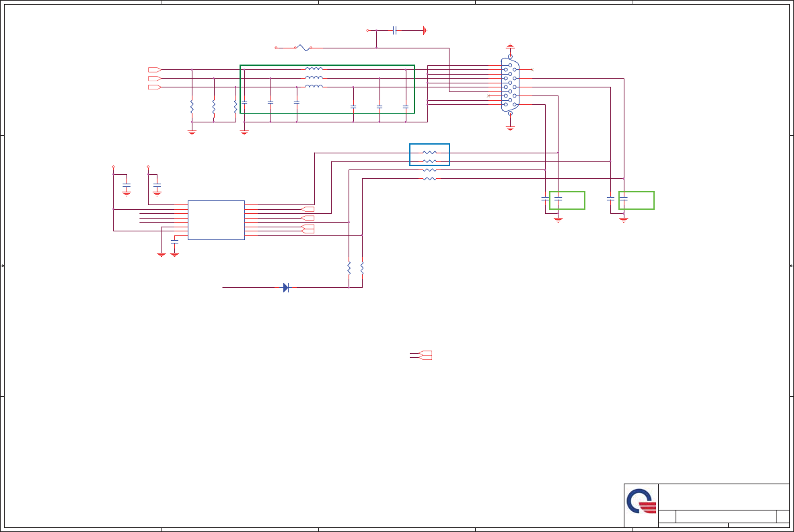Click the second series resistor of four
Image resolution: width=794 pixels, height=532 pixels.
pyautogui.click(x=429, y=161)
